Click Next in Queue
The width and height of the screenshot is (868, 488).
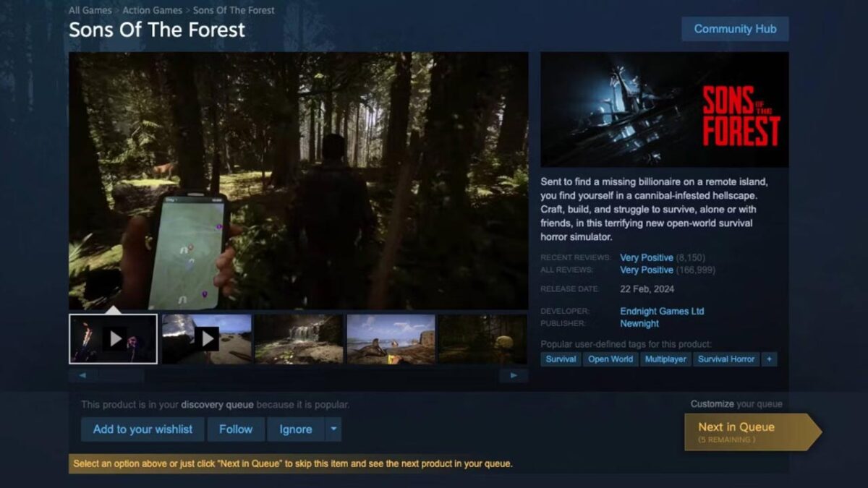(x=752, y=432)
